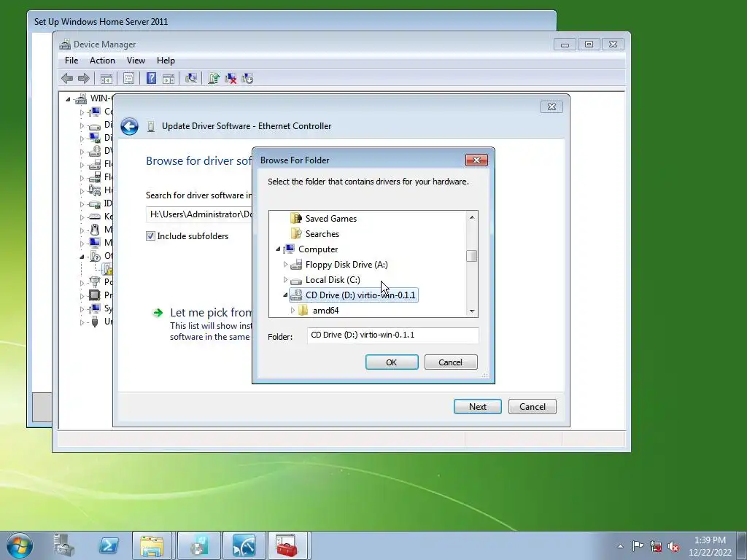Click the Folder name text field
Image resolution: width=747 pixels, height=560 pixels.
(392, 335)
